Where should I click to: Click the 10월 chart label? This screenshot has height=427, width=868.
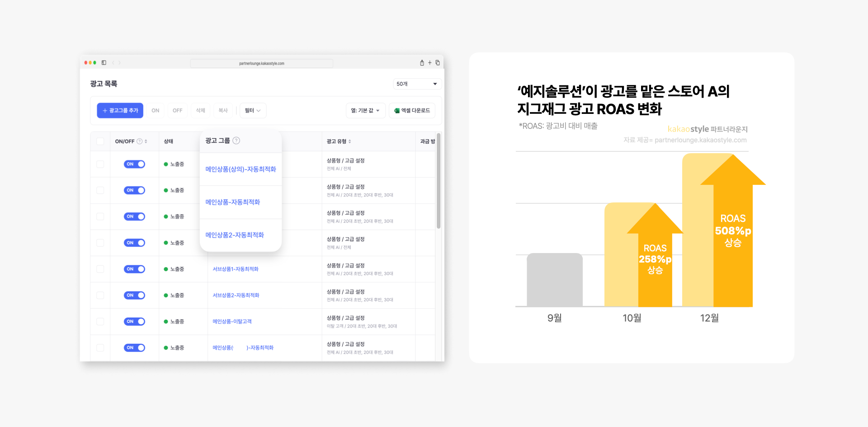632,318
